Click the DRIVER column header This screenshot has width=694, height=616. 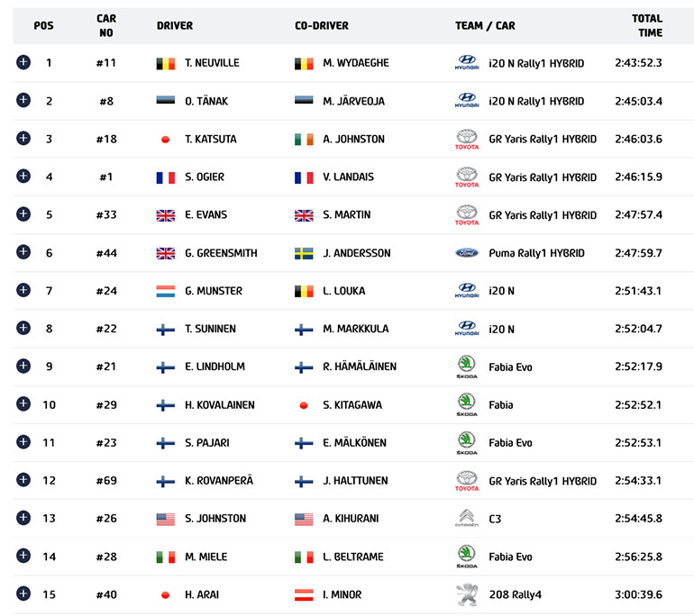click(x=175, y=25)
